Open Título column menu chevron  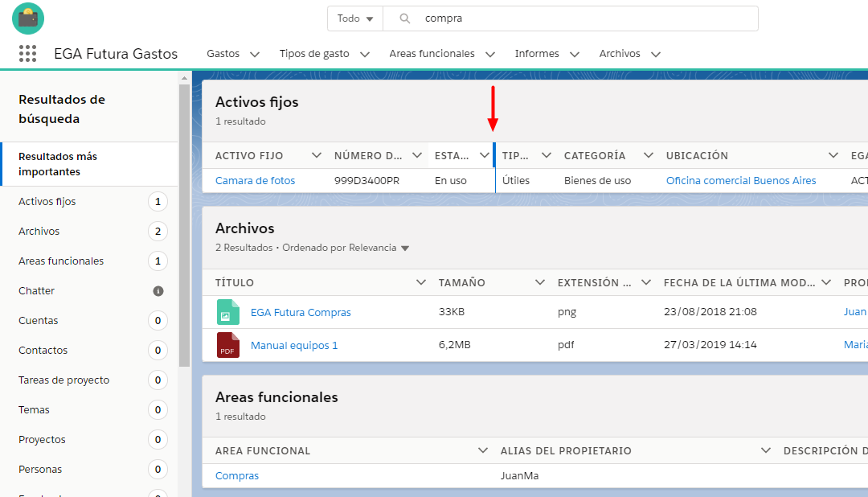coord(420,282)
